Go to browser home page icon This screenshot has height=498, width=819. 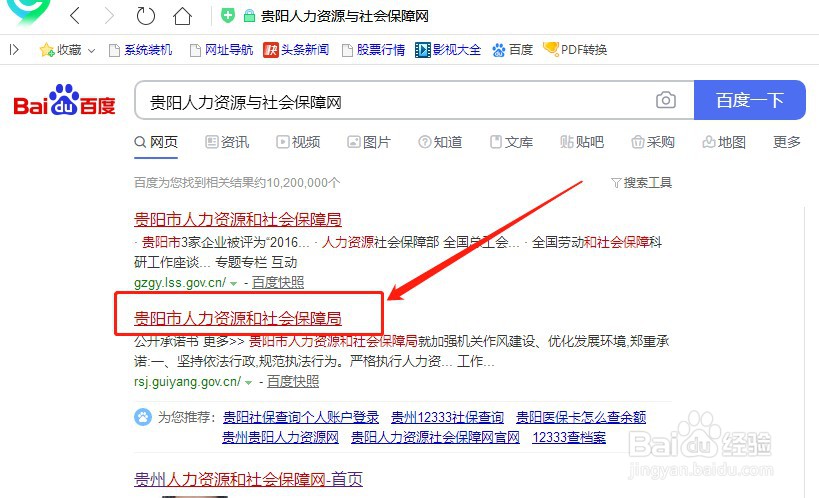pos(182,16)
